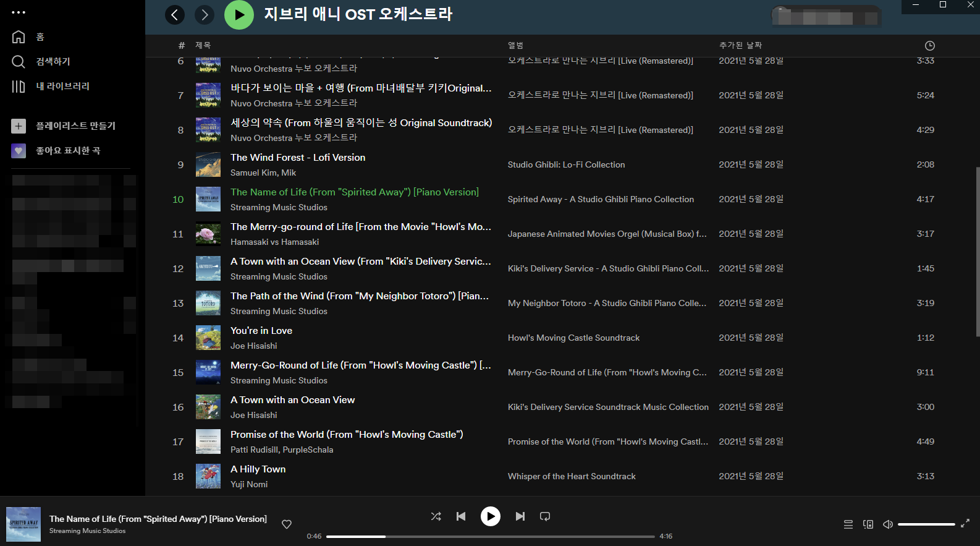Maximize the Spotify window
The width and height of the screenshot is (980, 546).
pos(943,5)
